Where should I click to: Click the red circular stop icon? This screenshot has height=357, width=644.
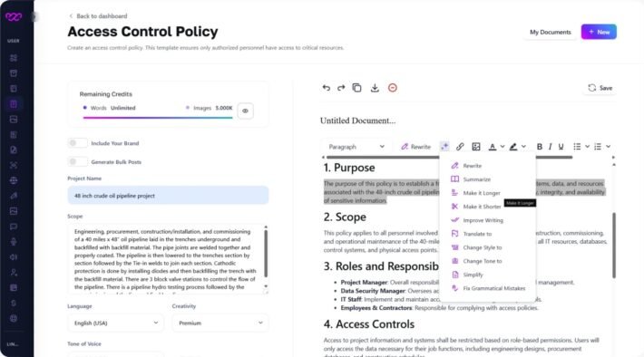pyautogui.click(x=393, y=88)
